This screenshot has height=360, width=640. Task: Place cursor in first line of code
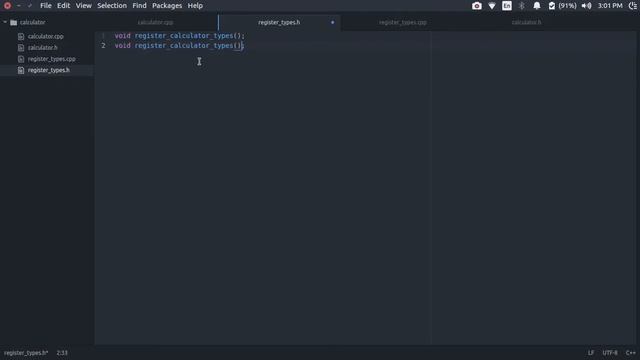[180, 36]
